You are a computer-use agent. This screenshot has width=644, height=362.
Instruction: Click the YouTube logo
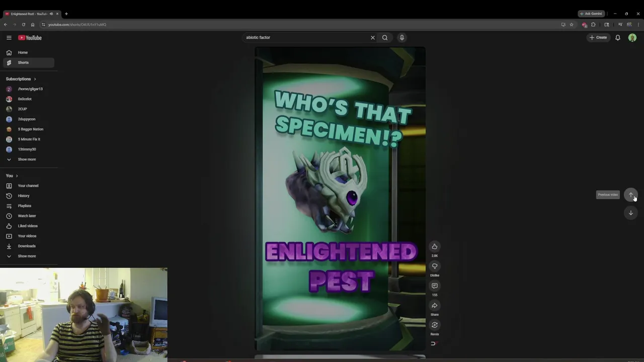[x=30, y=38]
